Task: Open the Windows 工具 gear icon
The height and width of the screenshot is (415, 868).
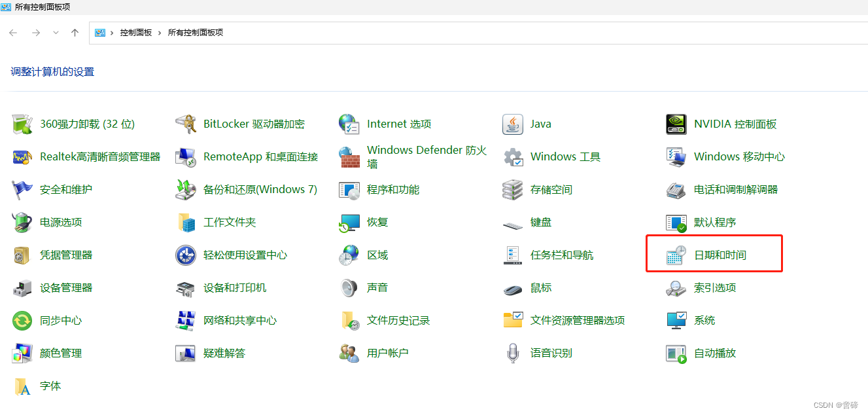Action: click(513, 156)
